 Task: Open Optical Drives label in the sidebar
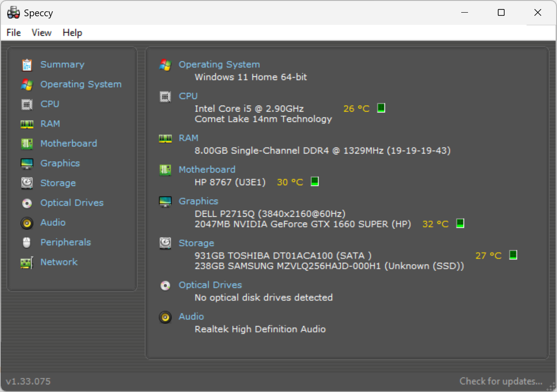pos(72,203)
